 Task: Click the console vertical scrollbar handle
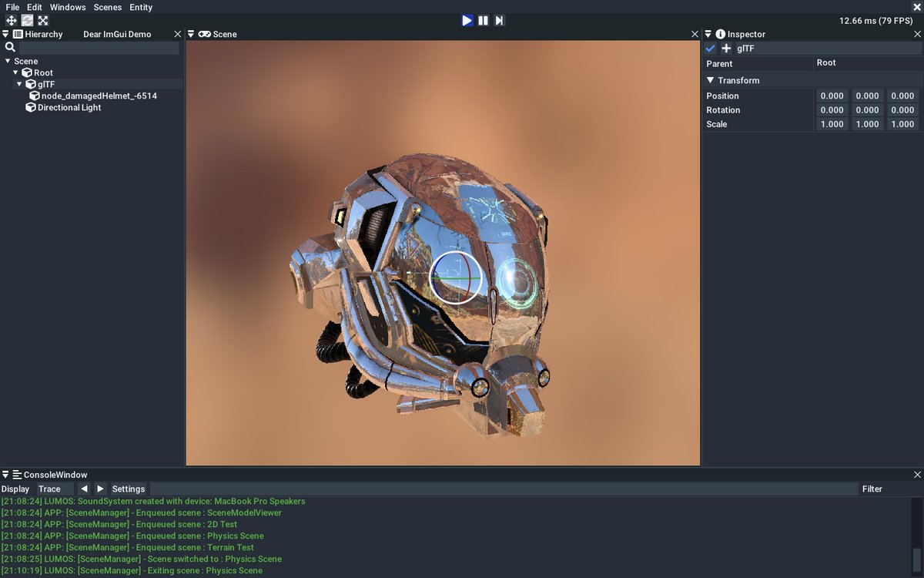coord(916,559)
